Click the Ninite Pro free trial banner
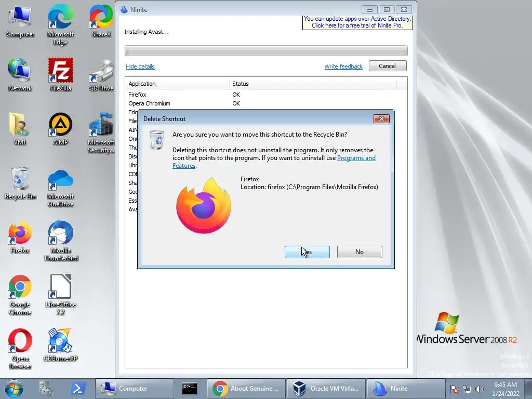532x399 pixels. [x=357, y=22]
